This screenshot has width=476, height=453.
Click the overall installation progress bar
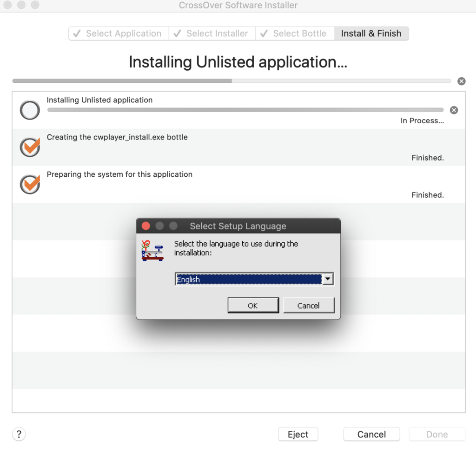[231, 81]
